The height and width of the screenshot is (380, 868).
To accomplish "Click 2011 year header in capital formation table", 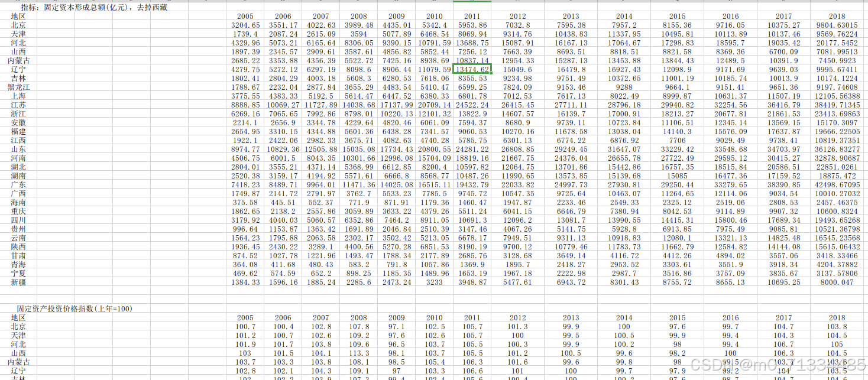I will click(x=472, y=16).
